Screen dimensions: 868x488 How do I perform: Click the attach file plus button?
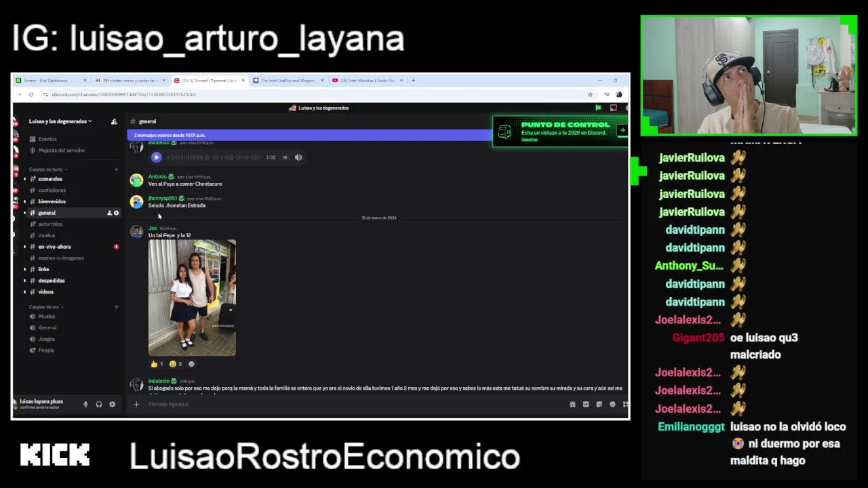tap(136, 405)
